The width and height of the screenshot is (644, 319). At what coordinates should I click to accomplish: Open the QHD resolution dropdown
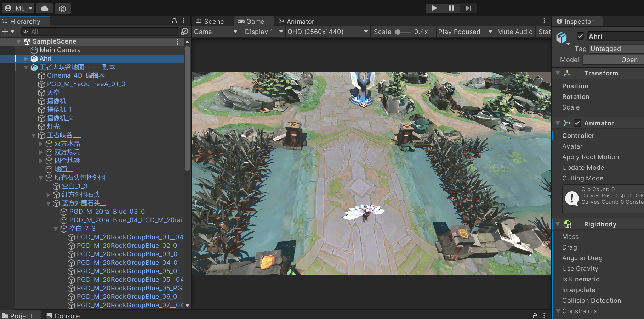click(327, 32)
